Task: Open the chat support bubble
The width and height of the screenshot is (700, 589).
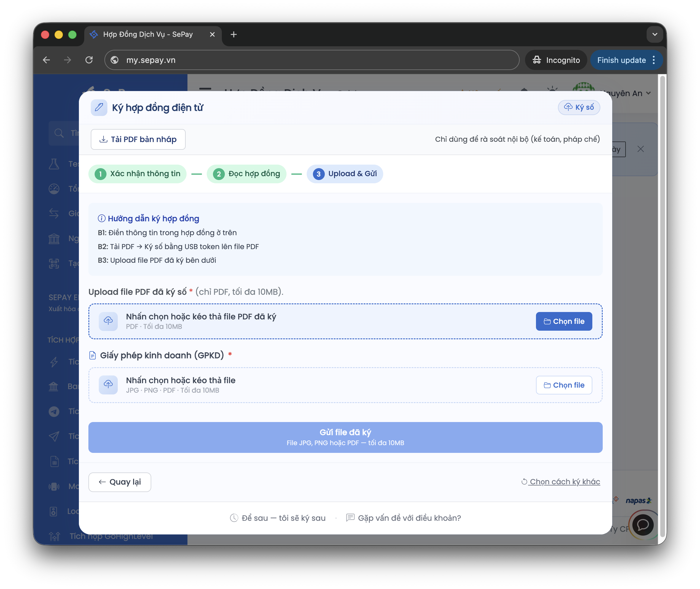Action: [643, 525]
